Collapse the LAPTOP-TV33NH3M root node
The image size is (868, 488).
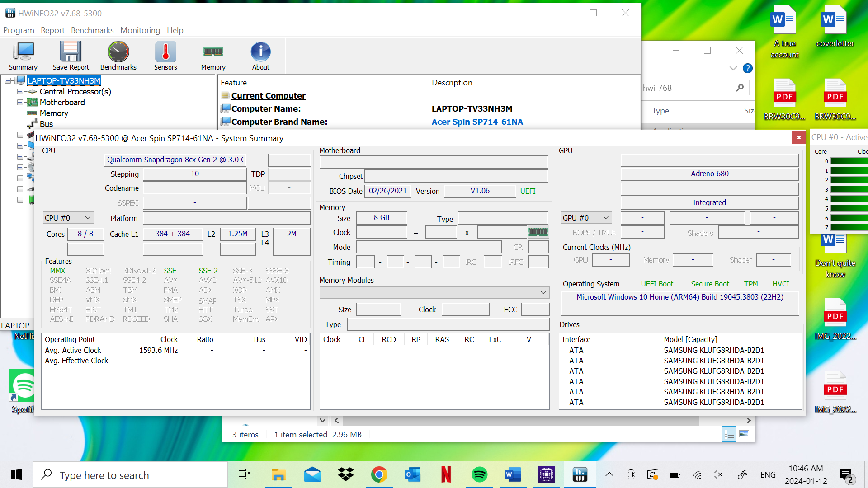[x=8, y=80]
